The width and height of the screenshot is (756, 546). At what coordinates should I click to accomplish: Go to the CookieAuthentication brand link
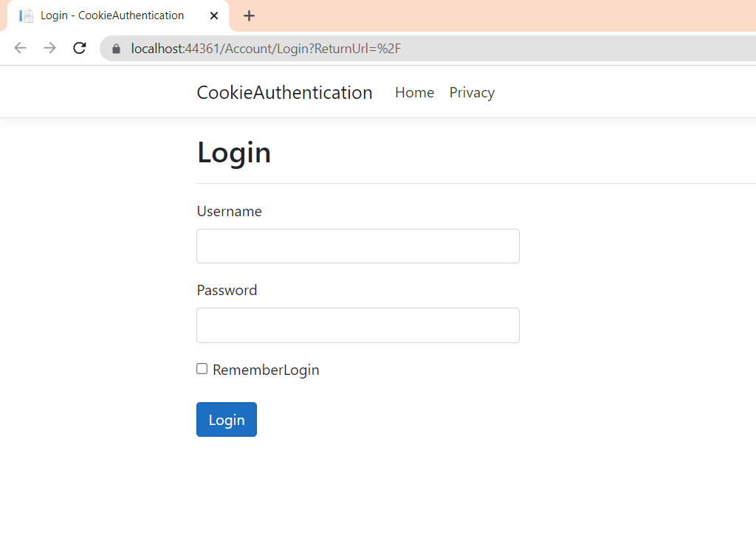(284, 92)
